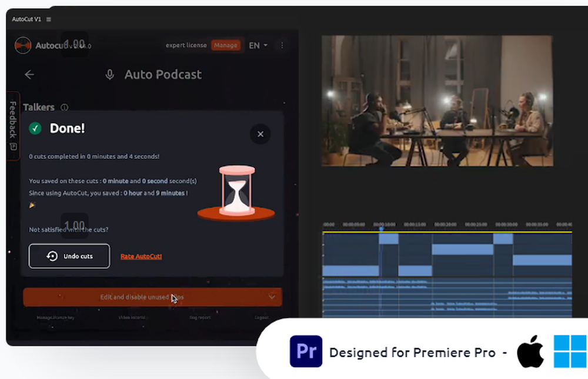Toggle the AutoCut V1 menu at top left
Image resolution: width=588 pixels, height=379 pixels.
[x=48, y=18]
